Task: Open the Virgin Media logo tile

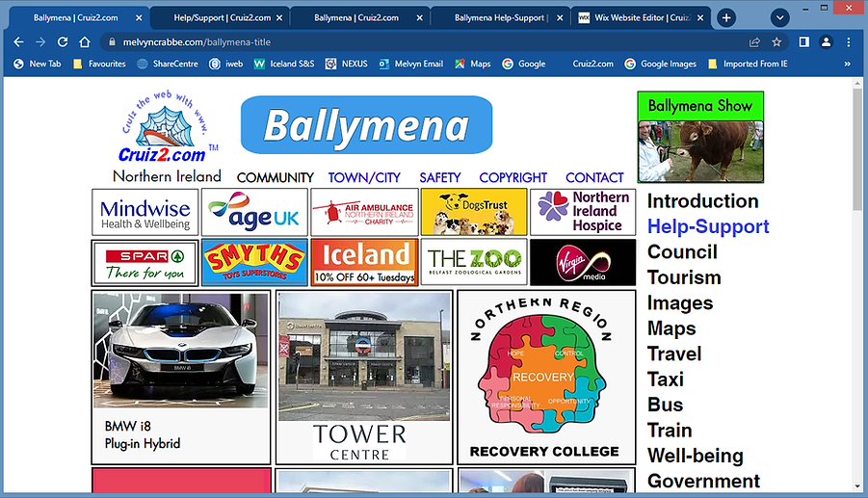Action: point(583,263)
